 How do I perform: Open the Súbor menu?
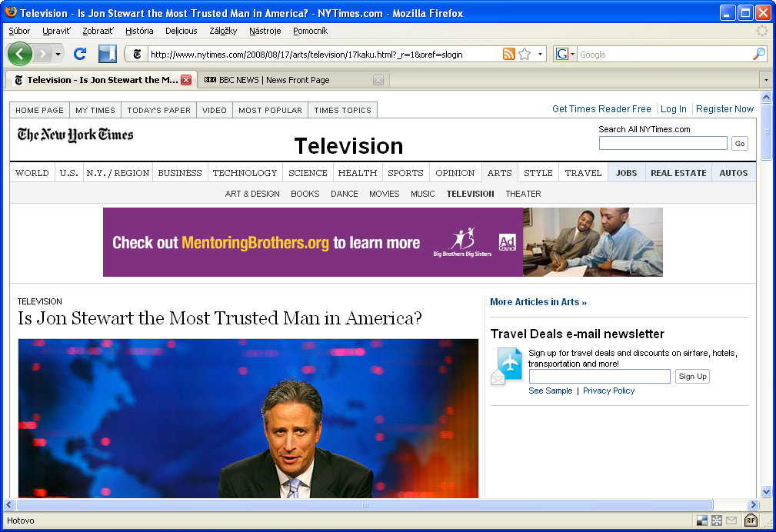(x=19, y=31)
